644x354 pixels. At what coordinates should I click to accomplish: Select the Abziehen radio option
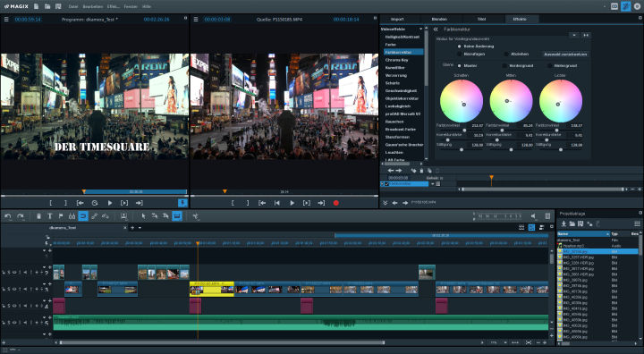pos(506,54)
